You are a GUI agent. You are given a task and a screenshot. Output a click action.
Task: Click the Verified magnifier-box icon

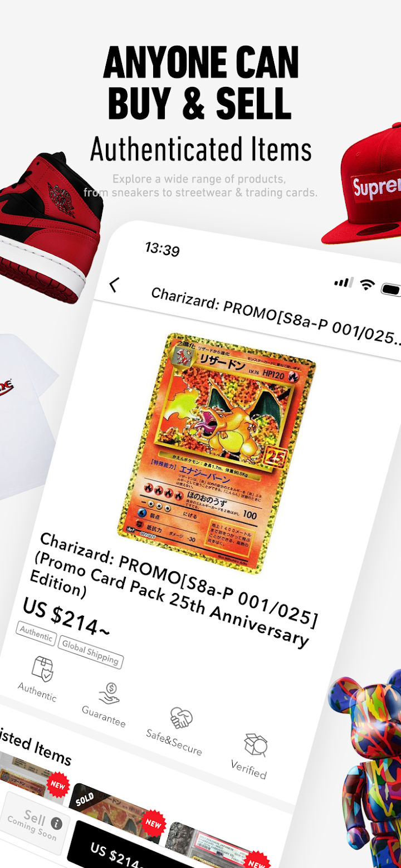[x=256, y=746]
